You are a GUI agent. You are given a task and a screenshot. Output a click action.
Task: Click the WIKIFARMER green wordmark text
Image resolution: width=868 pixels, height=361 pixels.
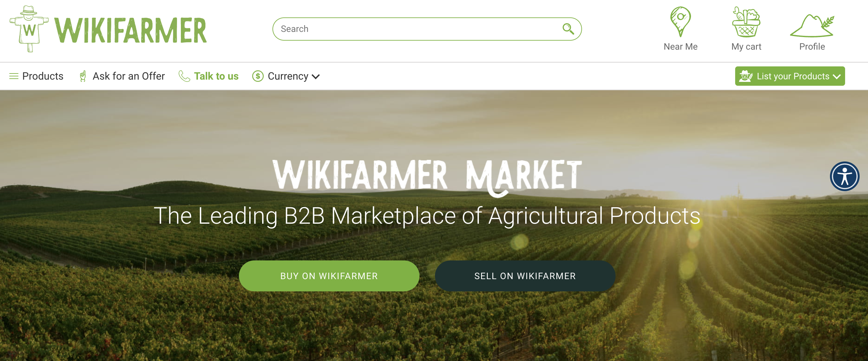tap(130, 30)
